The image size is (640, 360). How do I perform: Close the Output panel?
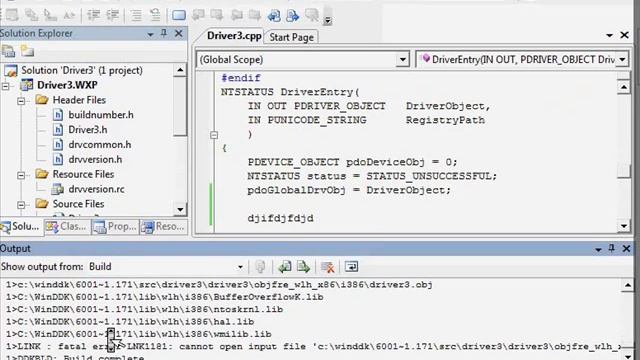coord(627,249)
